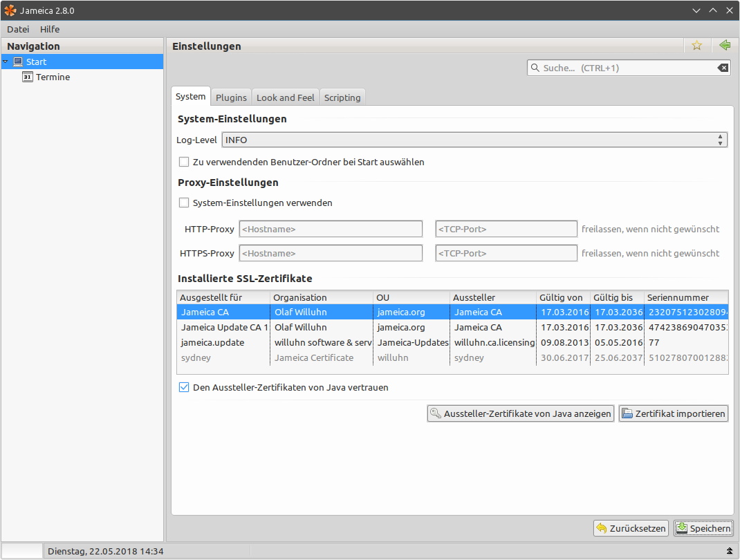
Task: Open the Log-Level dropdown
Action: pos(474,140)
